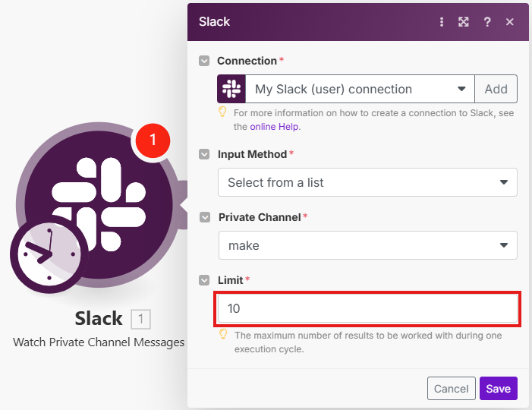Image resolution: width=532 pixels, height=410 pixels.
Task: Open the clock schedule icon on Slack module
Action: point(48,252)
